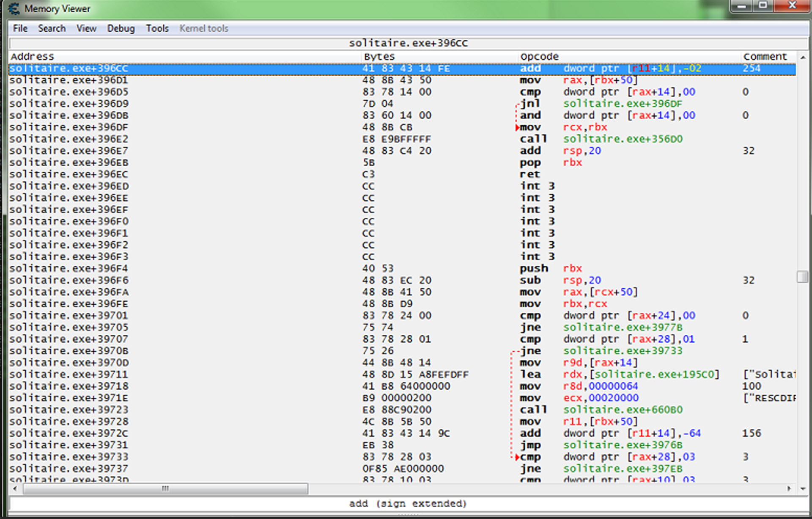Screen dimensions: 812x519
Task: Click jne target solitaire.exe+397EB
Action: (623, 469)
